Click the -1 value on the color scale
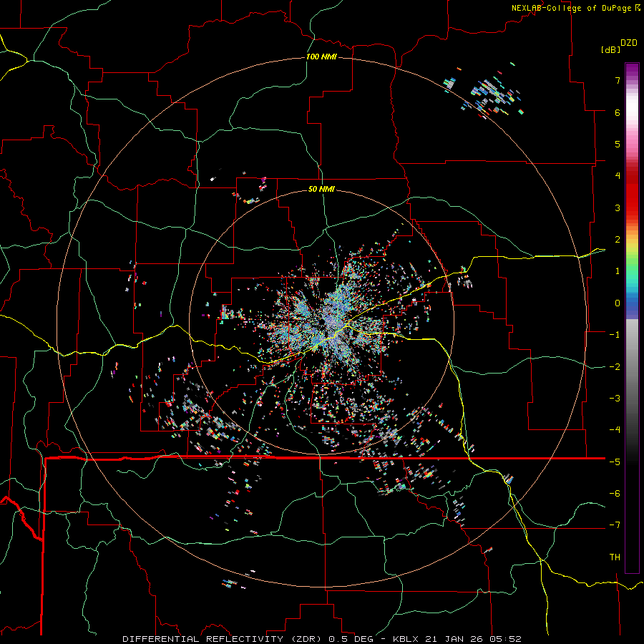This screenshot has width=644, height=644. tap(615, 335)
